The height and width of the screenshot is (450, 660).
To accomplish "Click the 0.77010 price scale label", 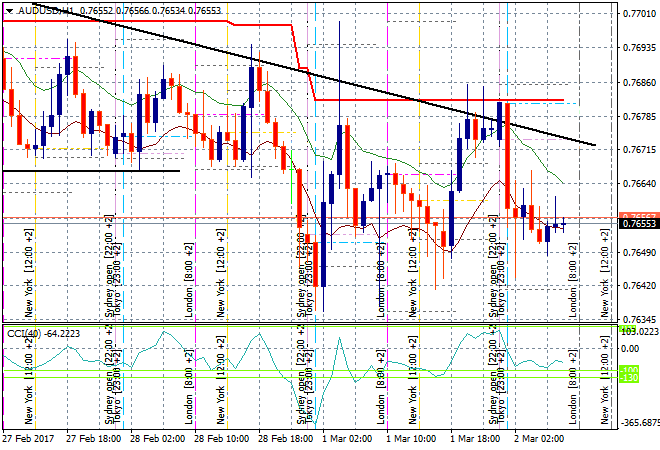I will tap(638, 13).
